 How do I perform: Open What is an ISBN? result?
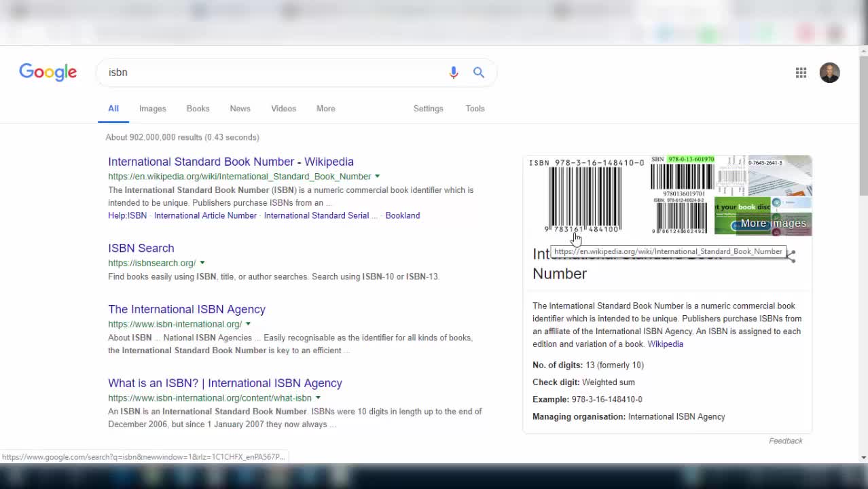coord(225,383)
